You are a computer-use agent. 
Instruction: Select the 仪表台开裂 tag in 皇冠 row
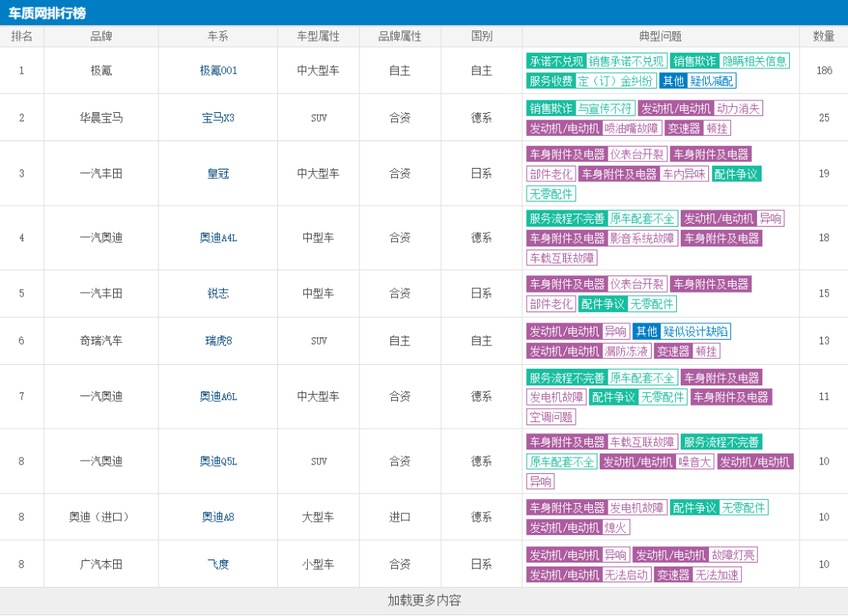pos(637,155)
